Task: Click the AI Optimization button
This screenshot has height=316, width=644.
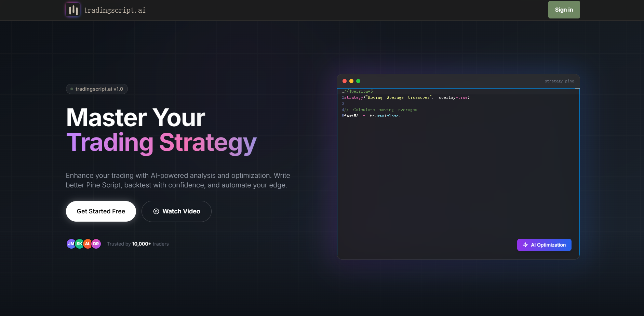Action: click(544, 245)
